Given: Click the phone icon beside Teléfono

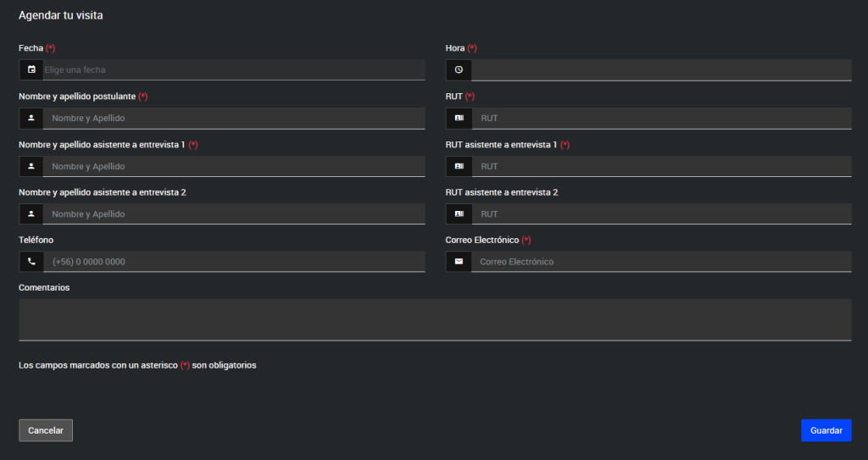Looking at the screenshot, I should (x=31, y=262).
